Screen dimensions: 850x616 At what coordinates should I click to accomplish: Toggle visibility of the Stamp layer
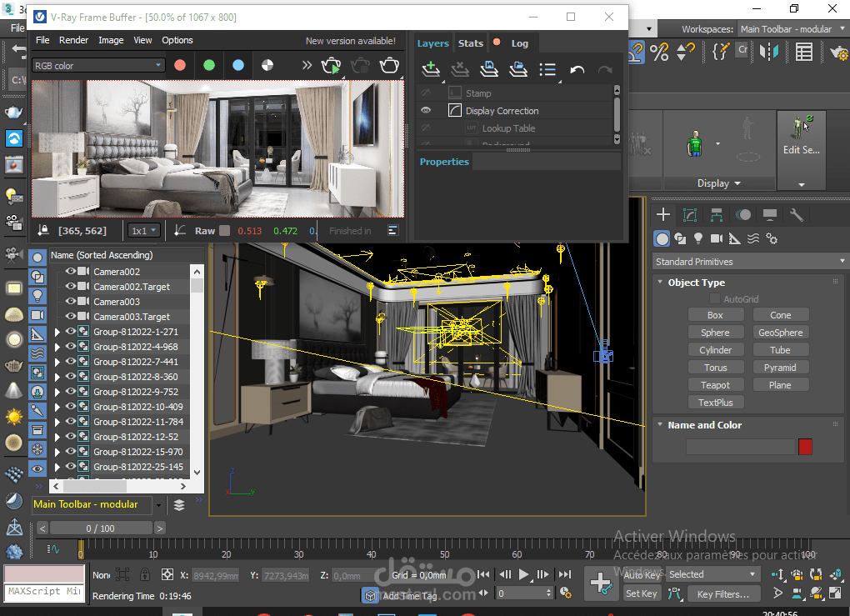click(x=426, y=93)
